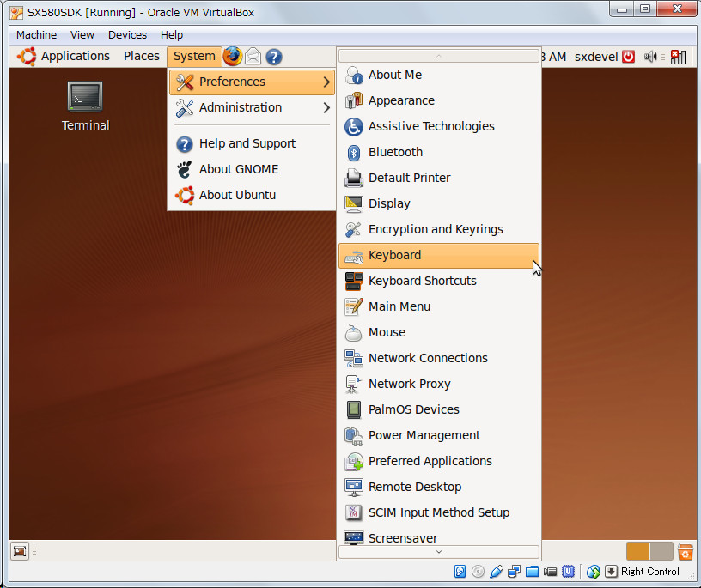
Task: Open Encryption and Keyrings preferences
Action: pos(439,230)
